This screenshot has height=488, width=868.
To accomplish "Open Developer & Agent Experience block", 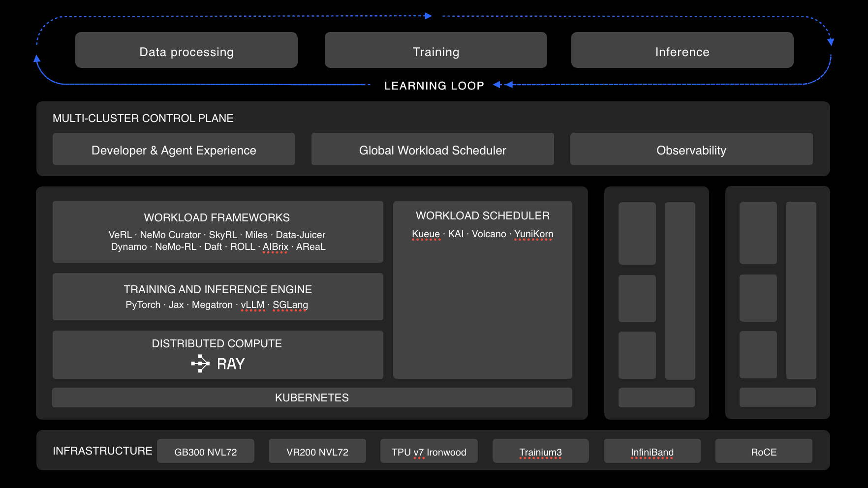I will (174, 149).
